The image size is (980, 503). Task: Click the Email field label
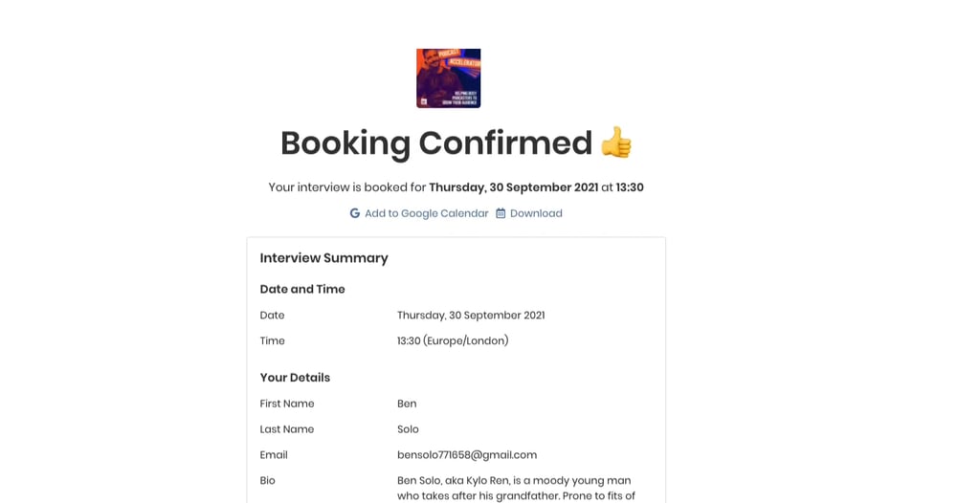click(x=274, y=455)
